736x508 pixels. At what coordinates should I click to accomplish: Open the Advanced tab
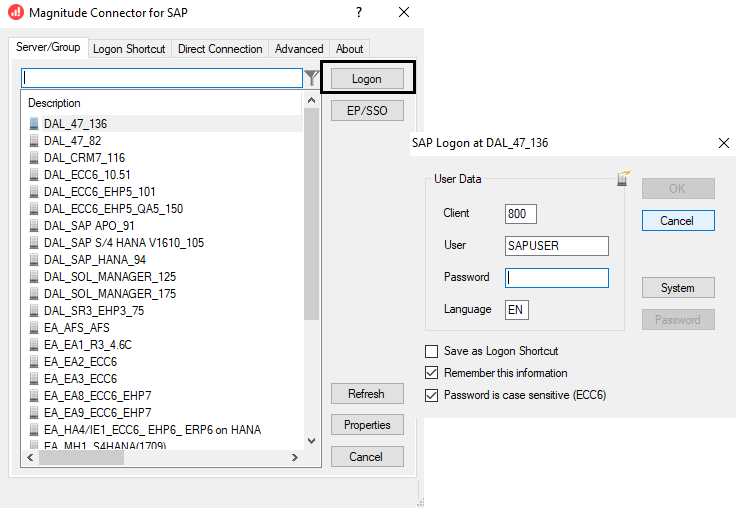pos(299,49)
